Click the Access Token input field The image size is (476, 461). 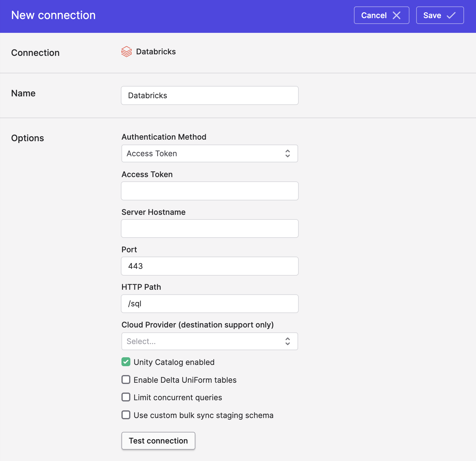coord(210,191)
